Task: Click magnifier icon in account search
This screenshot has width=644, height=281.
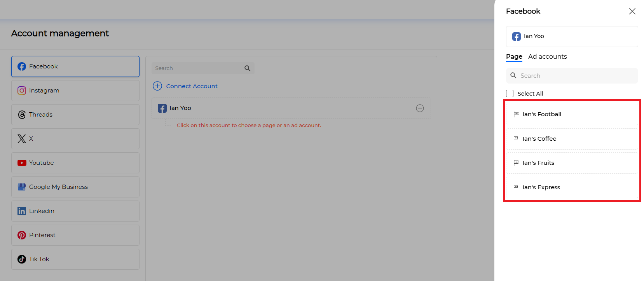Action: tap(248, 68)
